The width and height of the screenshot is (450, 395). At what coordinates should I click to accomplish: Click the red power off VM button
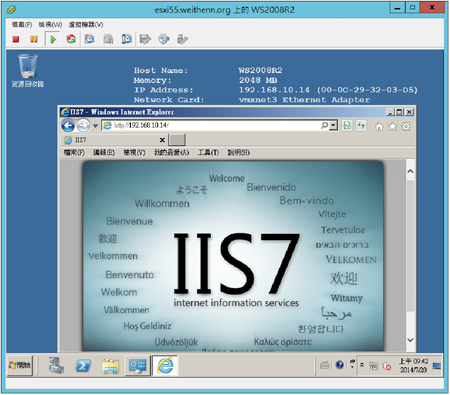[16, 39]
